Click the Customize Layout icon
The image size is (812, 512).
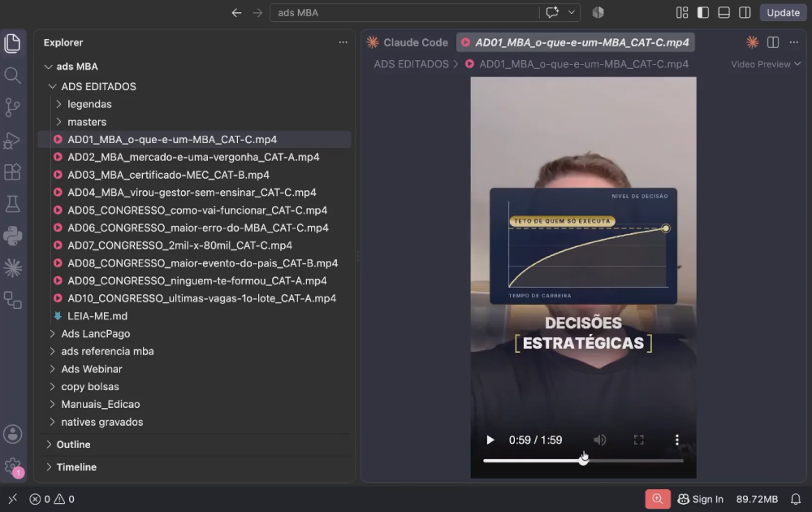point(682,12)
